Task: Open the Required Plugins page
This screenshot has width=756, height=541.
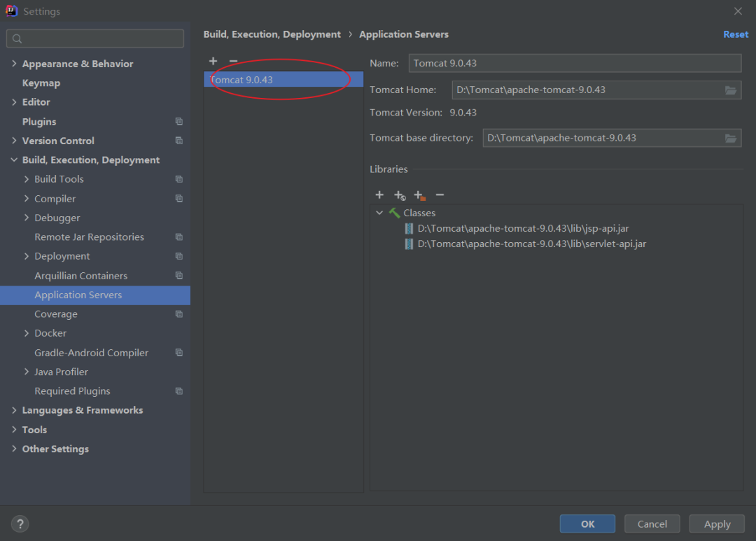Action: coord(72,391)
